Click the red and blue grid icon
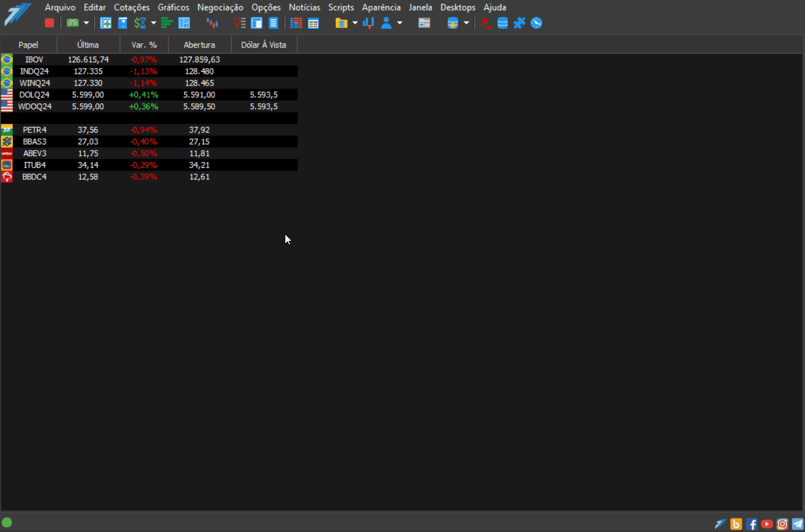 [296, 23]
